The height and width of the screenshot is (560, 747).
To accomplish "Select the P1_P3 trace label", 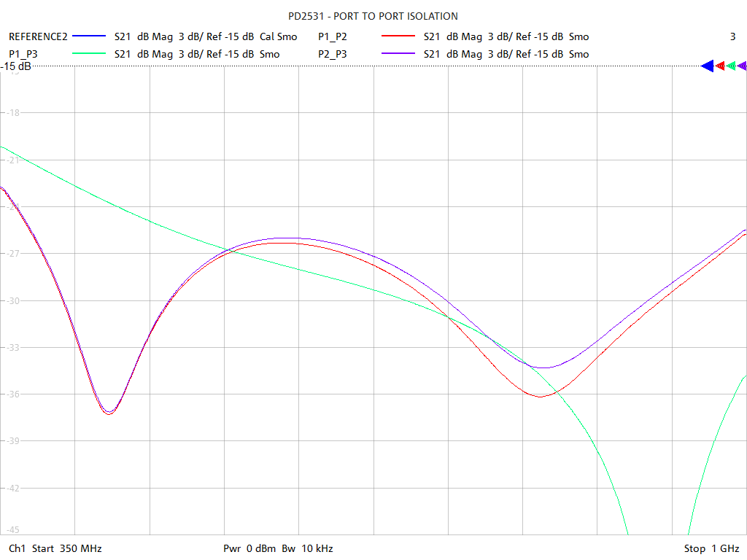I will point(23,54).
